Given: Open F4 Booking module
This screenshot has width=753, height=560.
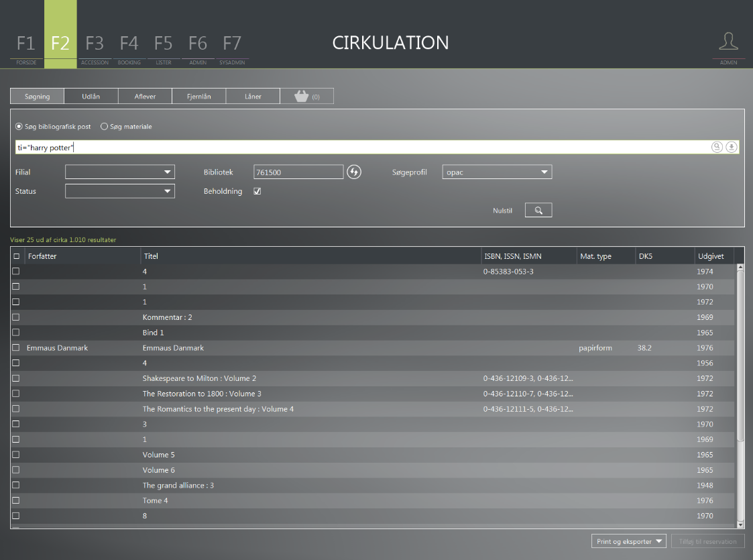Looking at the screenshot, I should click(x=129, y=48).
